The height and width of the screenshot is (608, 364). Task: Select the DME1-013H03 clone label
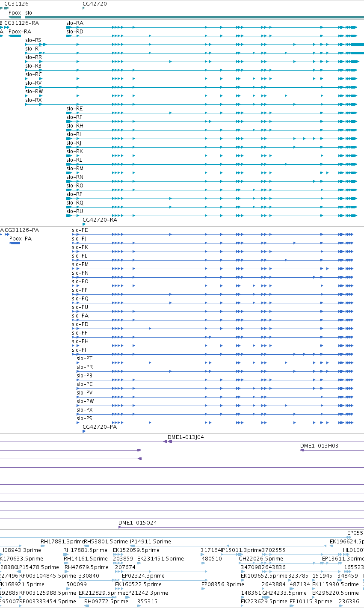(319, 446)
